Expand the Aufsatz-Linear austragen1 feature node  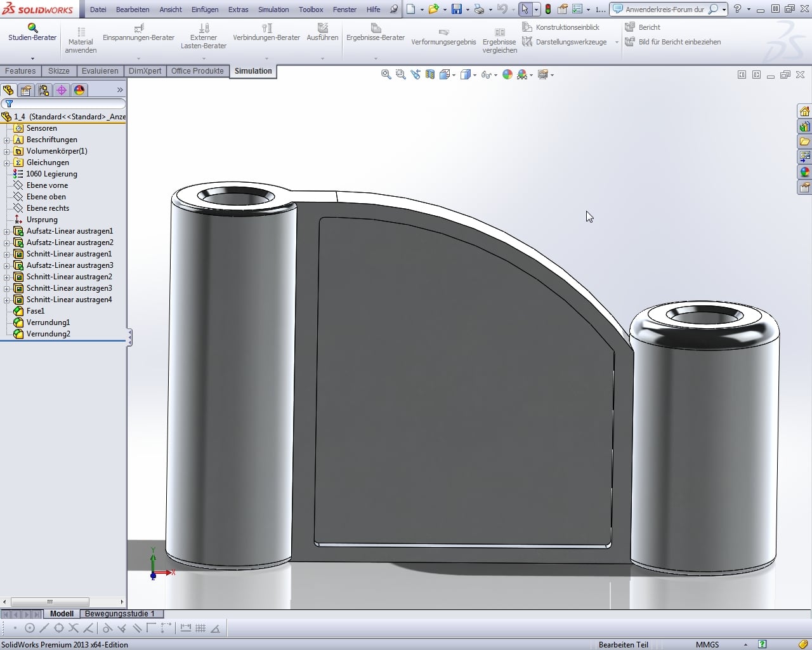click(x=7, y=231)
